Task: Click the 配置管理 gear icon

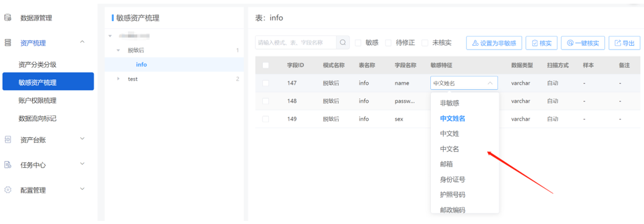Action: point(7,190)
